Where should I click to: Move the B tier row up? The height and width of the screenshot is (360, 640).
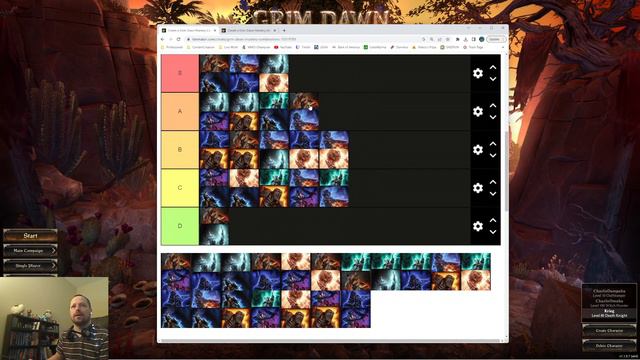click(x=493, y=144)
